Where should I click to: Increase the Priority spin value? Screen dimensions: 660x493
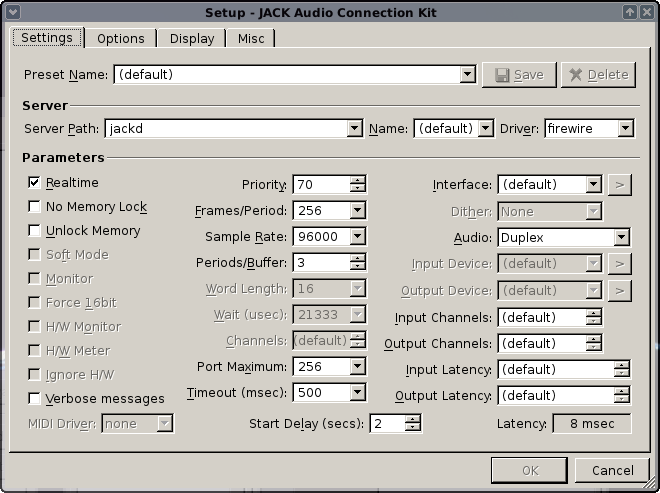pyautogui.click(x=357, y=180)
